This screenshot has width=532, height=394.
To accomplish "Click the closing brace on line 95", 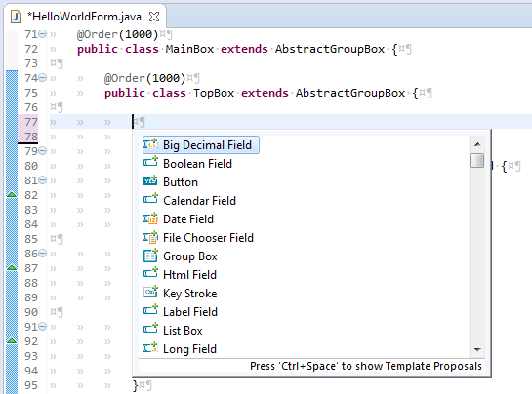I will coord(135,385).
